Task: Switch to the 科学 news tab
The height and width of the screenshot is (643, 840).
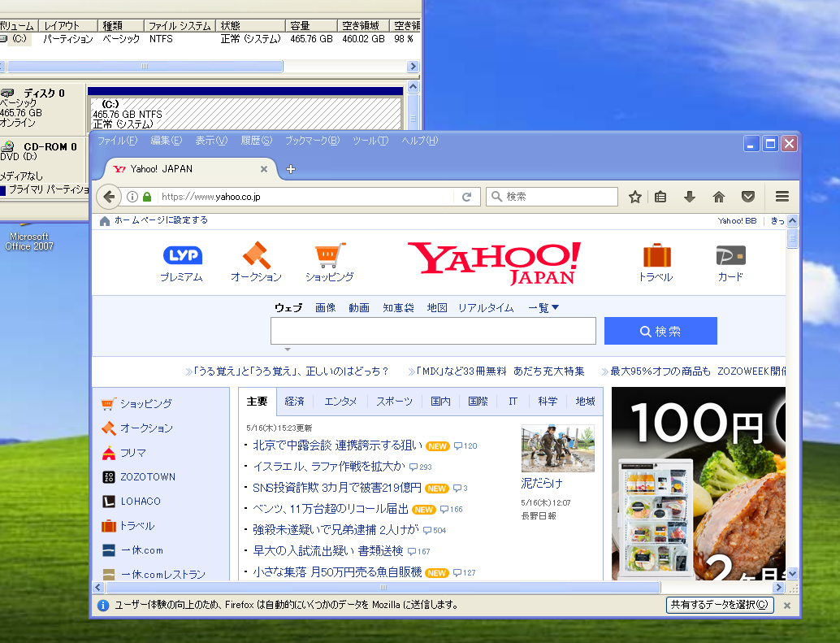Action: 548,402
